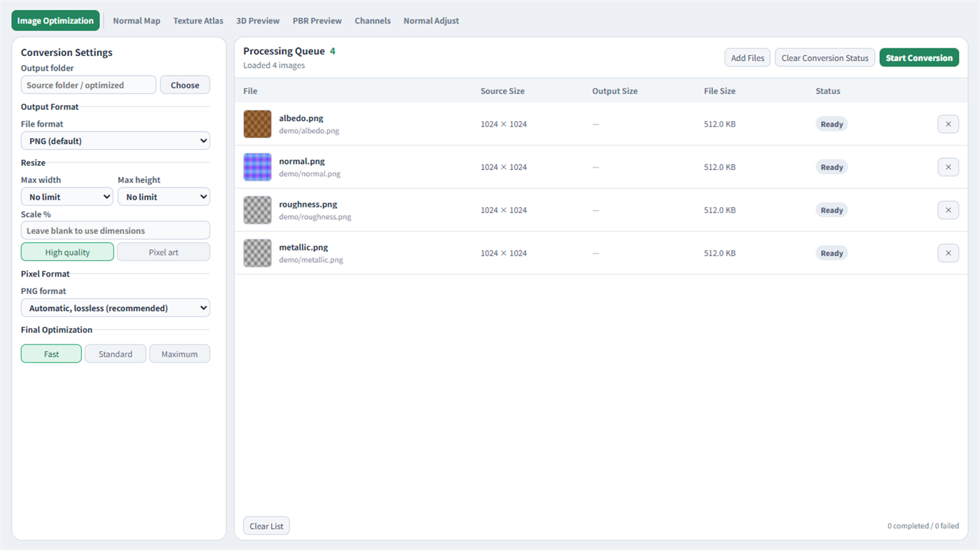Open the File format dropdown
Viewport: 980px width, 551px height.
click(116, 141)
